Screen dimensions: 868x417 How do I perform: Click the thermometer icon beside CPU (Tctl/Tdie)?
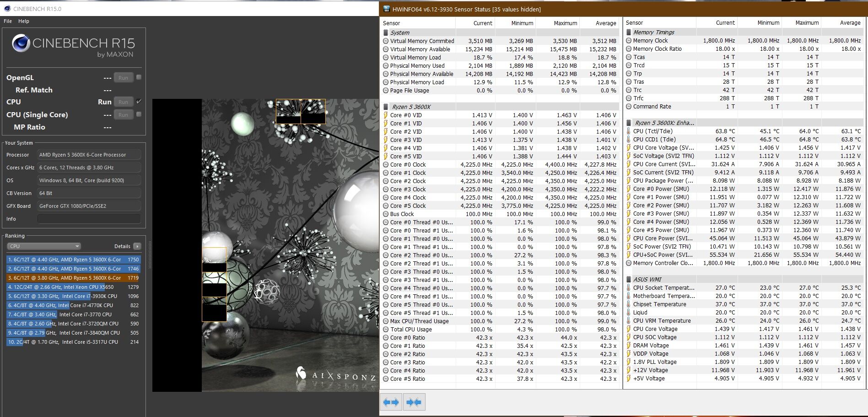[x=629, y=131]
